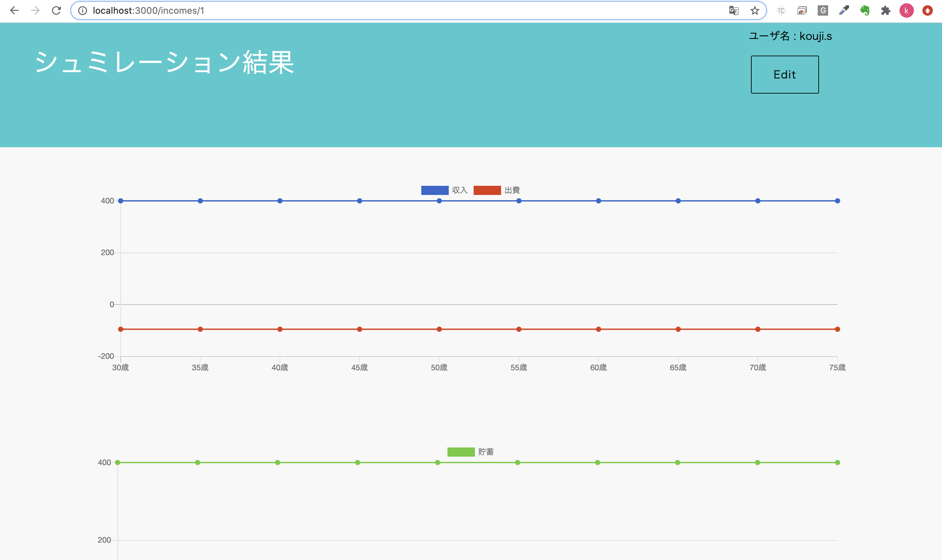Click the red expense point at 60歳
942x560 pixels.
(598, 329)
